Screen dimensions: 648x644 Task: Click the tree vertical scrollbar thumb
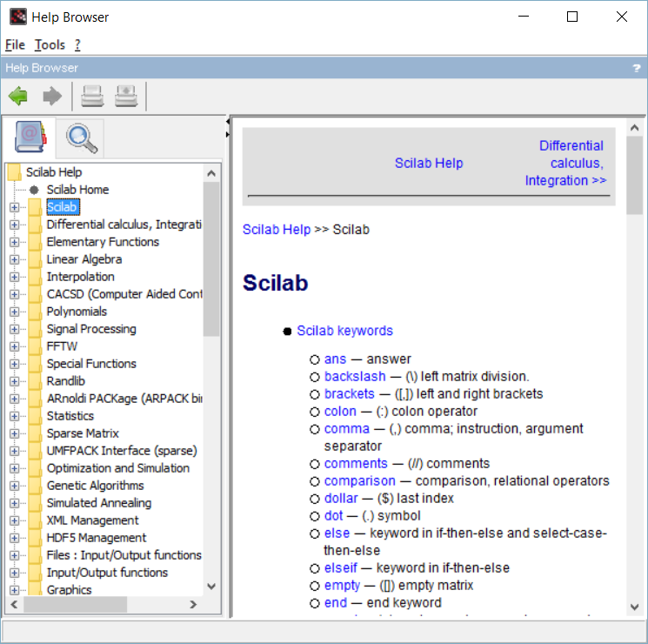coord(211,259)
